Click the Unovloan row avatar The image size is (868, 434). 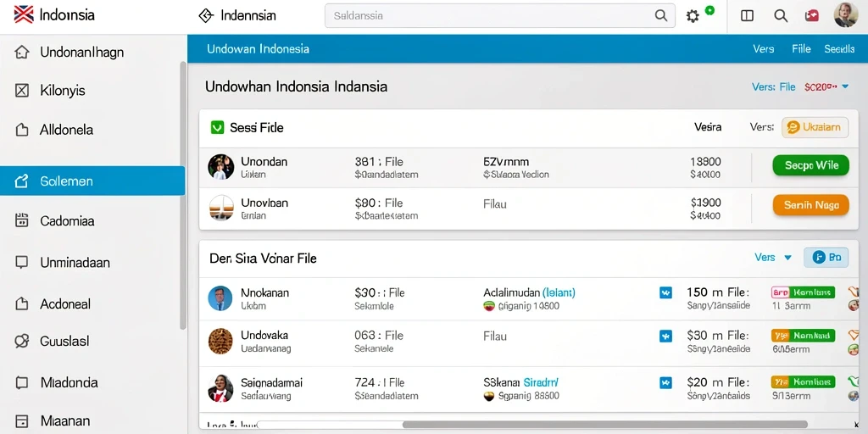pyautogui.click(x=221, y=208)
